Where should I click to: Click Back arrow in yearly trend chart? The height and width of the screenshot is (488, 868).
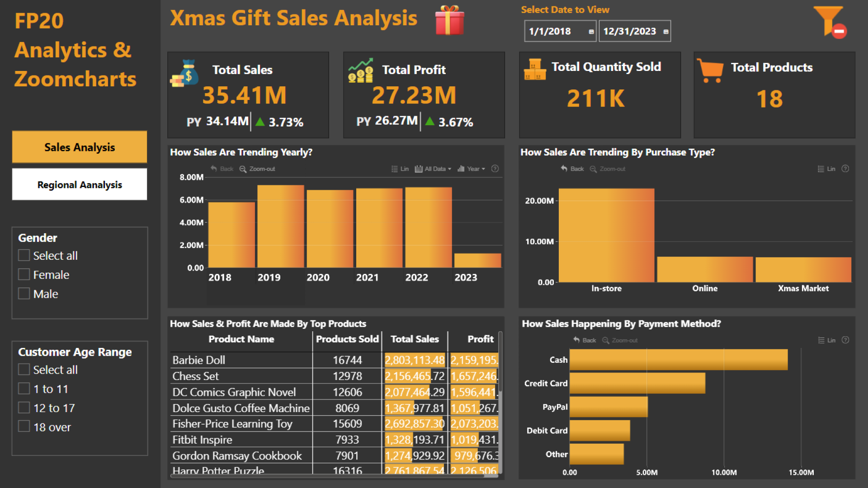click(x=222, y=169)
